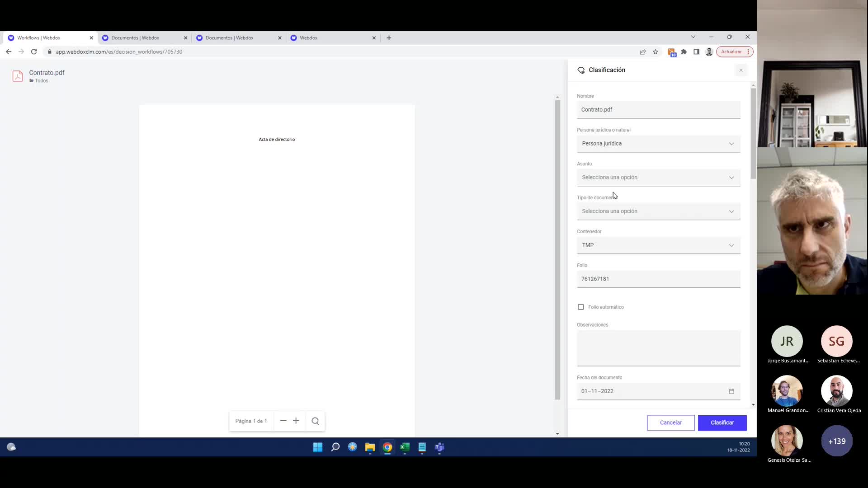Expand Persona jurídica o natural dropdown
This screenshot has width=868, height=488.
[658, 143]
